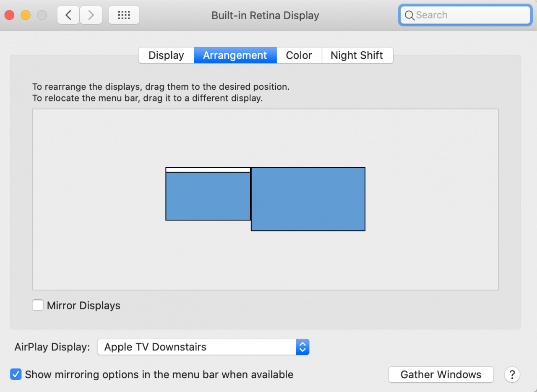The image size is (537, 392).
Task: Click the AirPlay Display stepper arrows
Action: pos(302,347)
